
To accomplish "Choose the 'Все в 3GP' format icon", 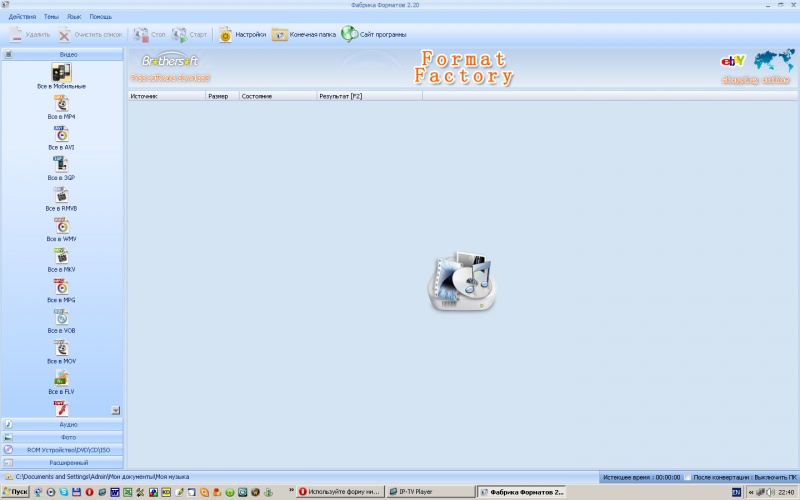I will 62,165.
